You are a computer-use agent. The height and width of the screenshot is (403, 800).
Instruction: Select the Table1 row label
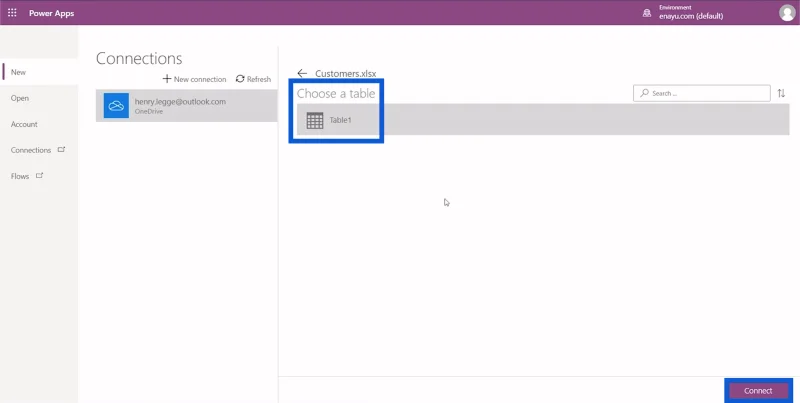click(340, 120)
